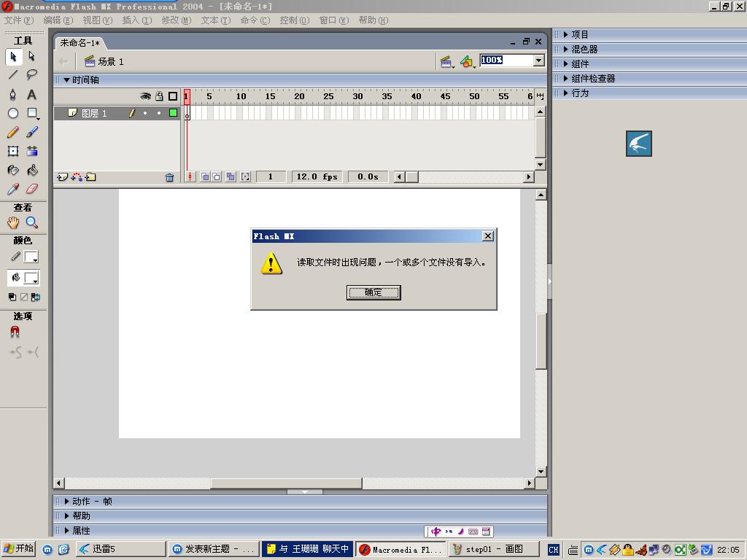Select the Pen tool
747x560 pixels.
click(x=13, y=94)
